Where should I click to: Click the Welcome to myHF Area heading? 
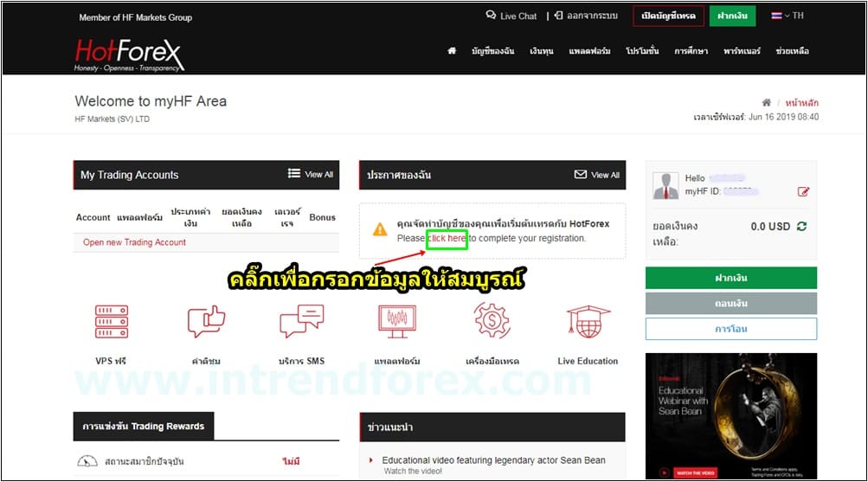point(151,101)
